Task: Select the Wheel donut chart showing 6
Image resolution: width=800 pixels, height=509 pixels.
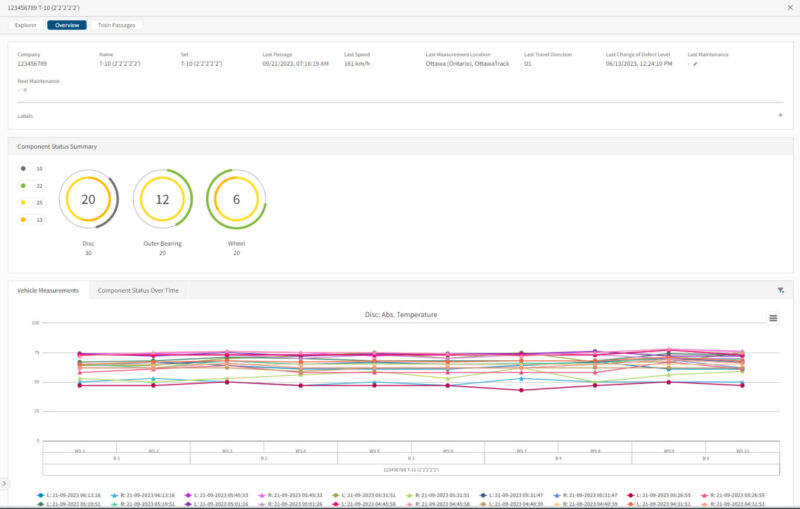Action: pos(236,199)
